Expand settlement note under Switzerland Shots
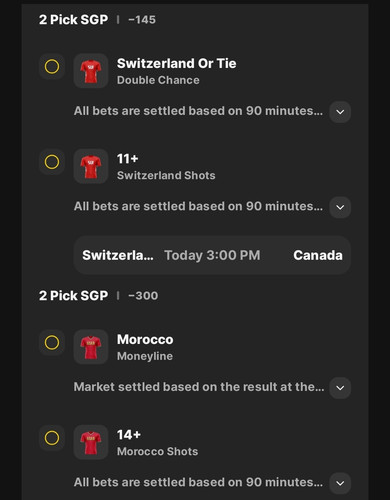The image size is (390, 500). tap(340, 207)
